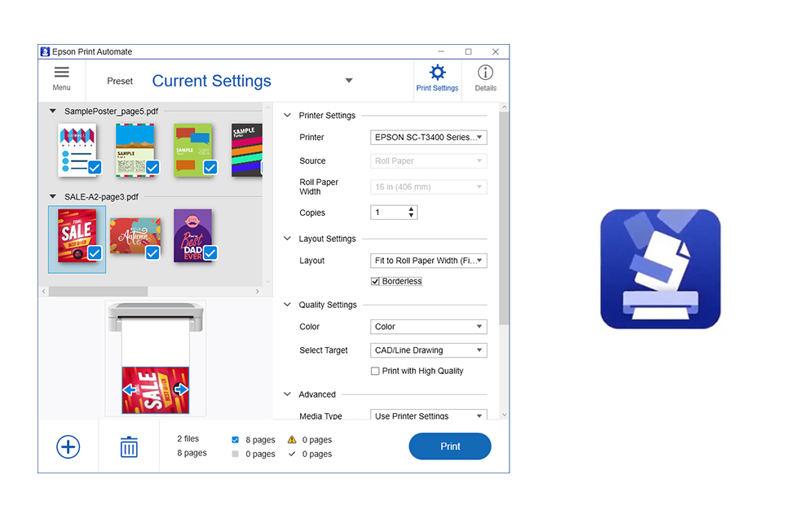Click the add files plus icon
The height and width of the screenshot is (519, 812).
coord(68,446)
